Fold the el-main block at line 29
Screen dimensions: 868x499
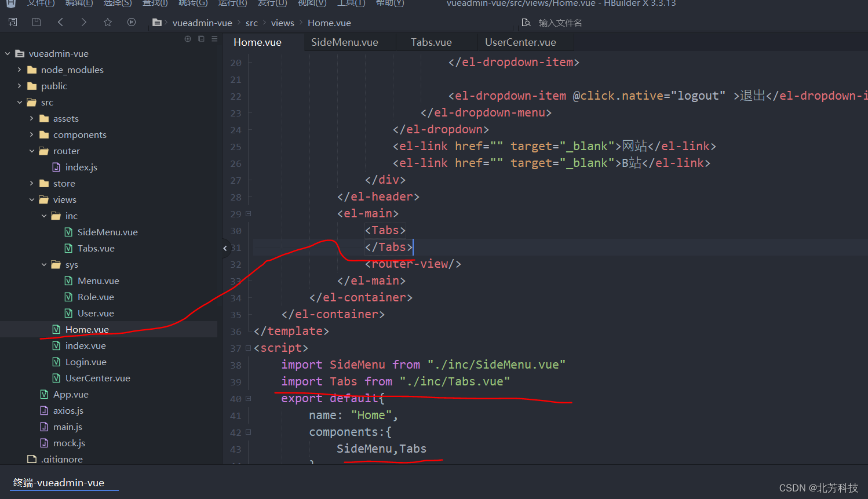[248, 213]
